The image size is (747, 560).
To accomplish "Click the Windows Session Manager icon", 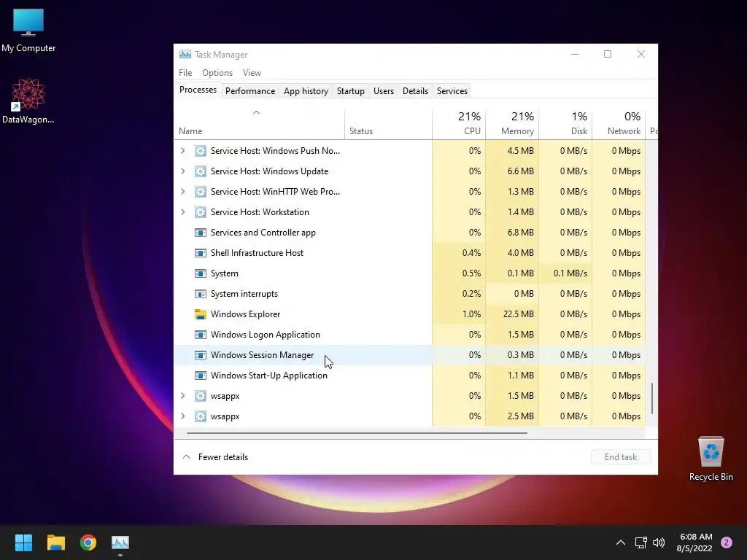I will [201, 355].
